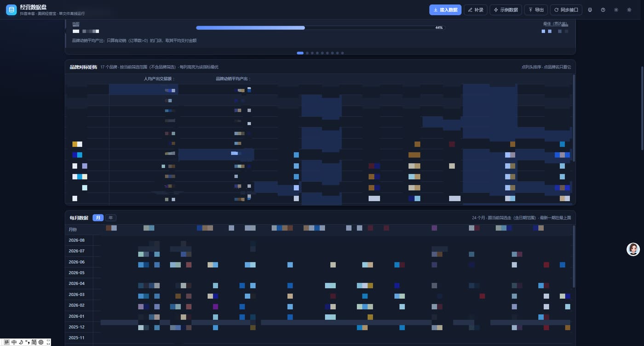Toggle IME 简 simplified/traditional mode
This screenshot has height=346, width=644.
pyautogui.click(x=34, y=342)
